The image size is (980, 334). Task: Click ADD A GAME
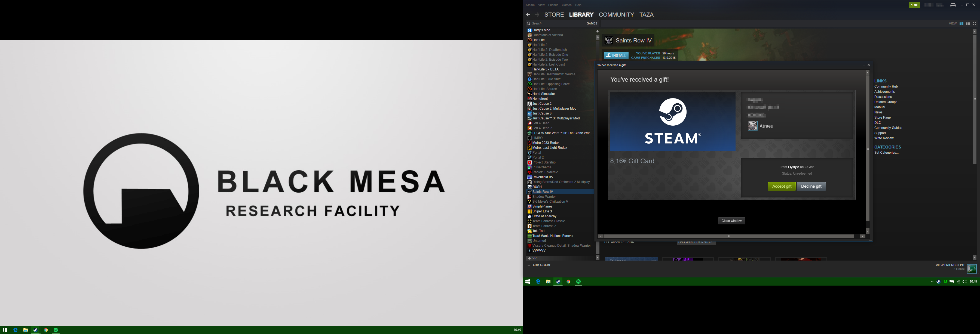click(x=541, y=265)
